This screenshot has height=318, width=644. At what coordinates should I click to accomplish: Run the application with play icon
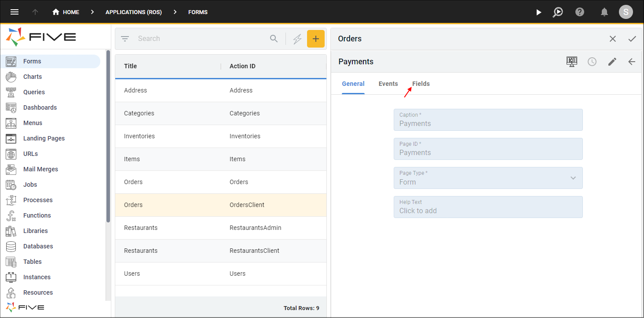(539, 12)
